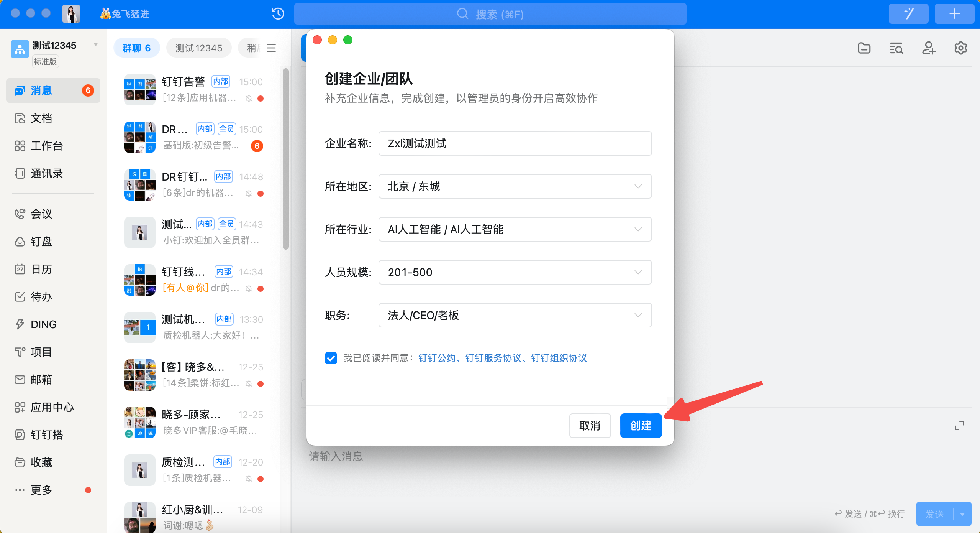
Task: Open the 发送 button dropdown arrow
Action: (962, 514)
